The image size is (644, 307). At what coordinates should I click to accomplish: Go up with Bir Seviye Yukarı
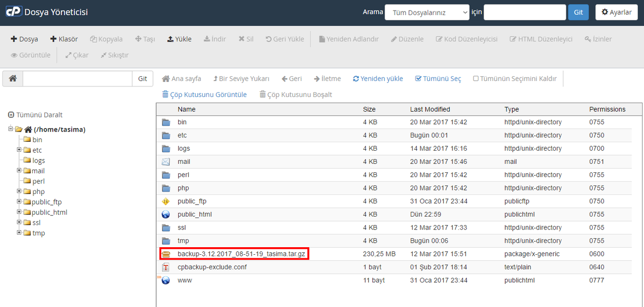point(241,78)
